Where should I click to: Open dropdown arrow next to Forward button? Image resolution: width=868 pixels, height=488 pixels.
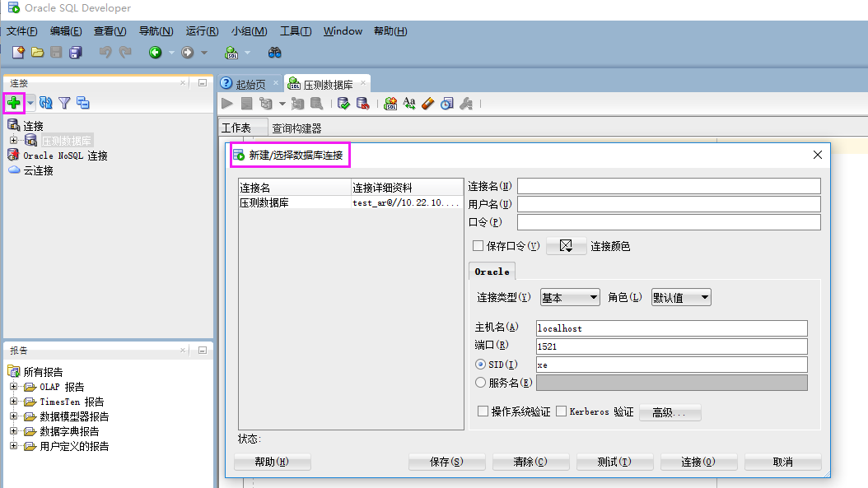tap(203, 53)
